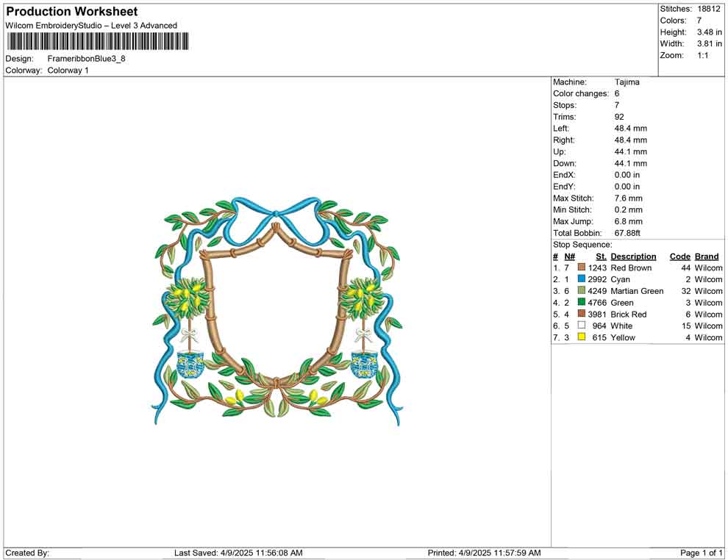Click the Machine value Tajima
The height and width of the screenshot is (560, 728).
pos(627,82)
